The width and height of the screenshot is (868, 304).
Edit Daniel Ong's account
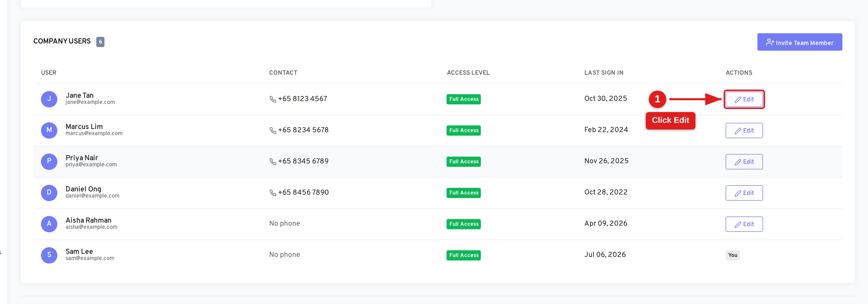point(744,193)
